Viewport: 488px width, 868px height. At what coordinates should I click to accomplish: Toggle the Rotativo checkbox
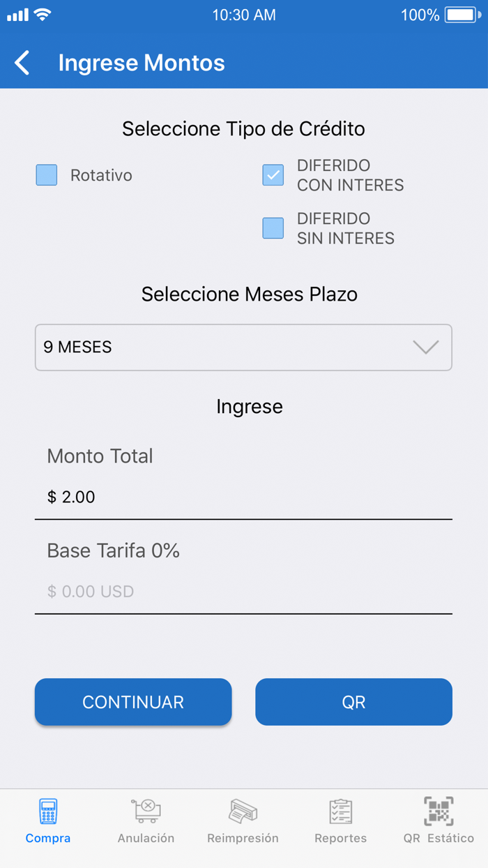pyautogui.click(x=46, y=175)
